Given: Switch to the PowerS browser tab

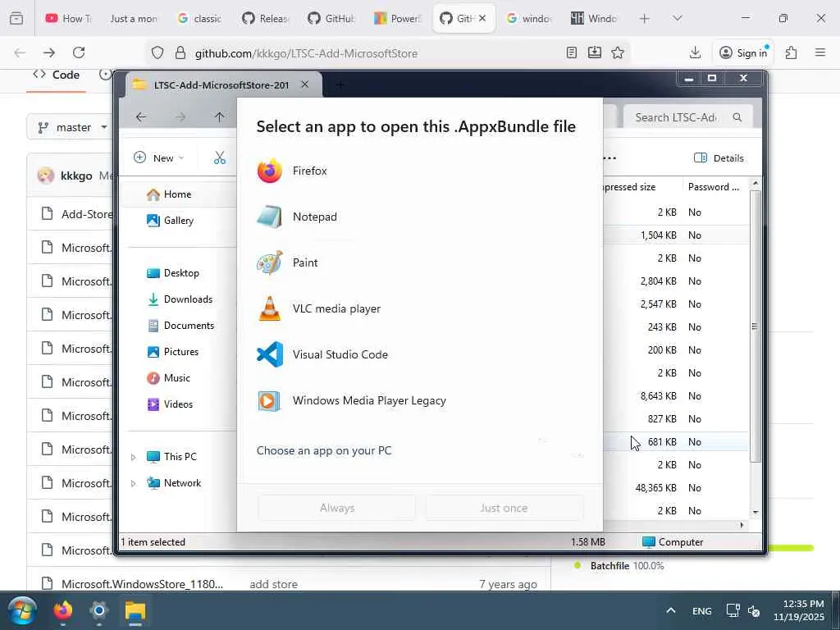Looking at the screenshot, I should (x=398, y=19).
